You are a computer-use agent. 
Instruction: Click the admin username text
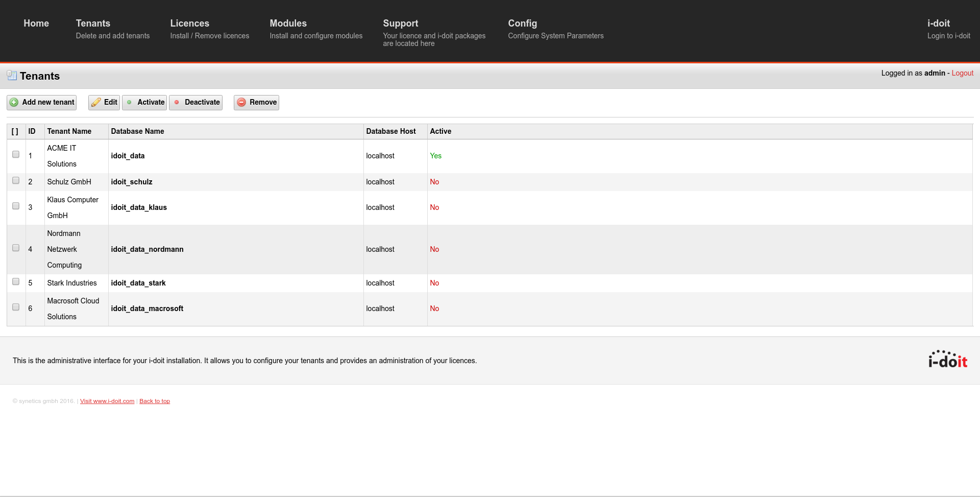(x=935, y=73)
